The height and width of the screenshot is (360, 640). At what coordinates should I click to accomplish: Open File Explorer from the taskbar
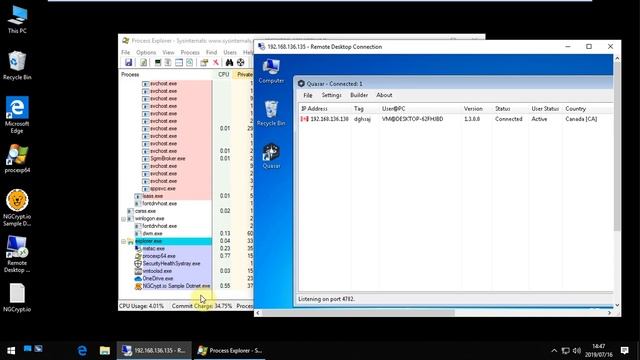(x=105, y=351)
